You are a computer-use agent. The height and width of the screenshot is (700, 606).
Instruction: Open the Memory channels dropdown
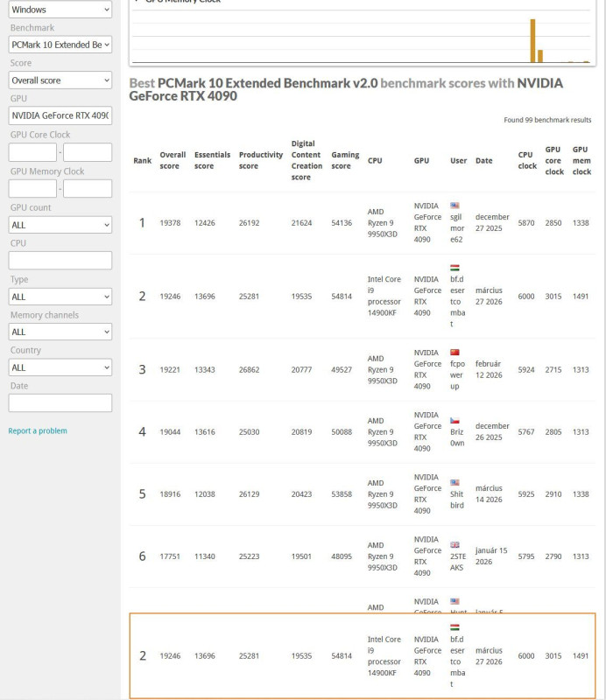[x=60, y=332]
